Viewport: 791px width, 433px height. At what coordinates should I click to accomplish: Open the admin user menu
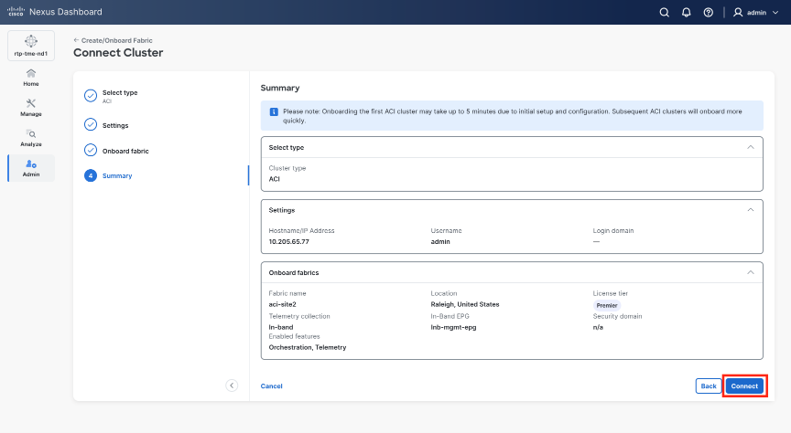click(x=756, y=12)
